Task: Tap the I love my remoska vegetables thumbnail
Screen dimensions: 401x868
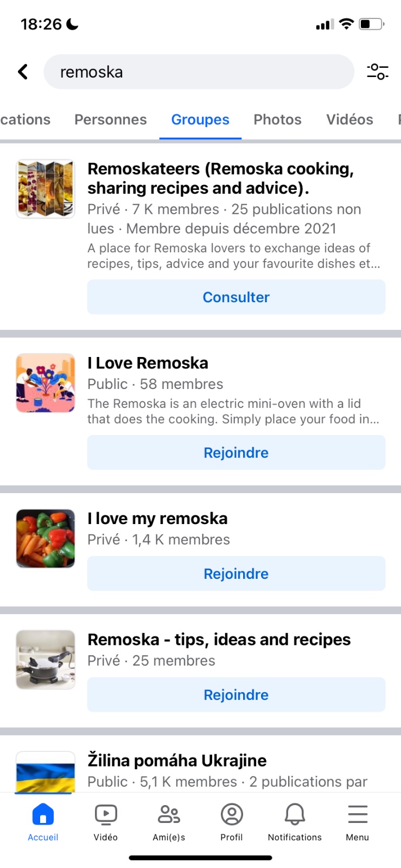Action: (46, 538)
